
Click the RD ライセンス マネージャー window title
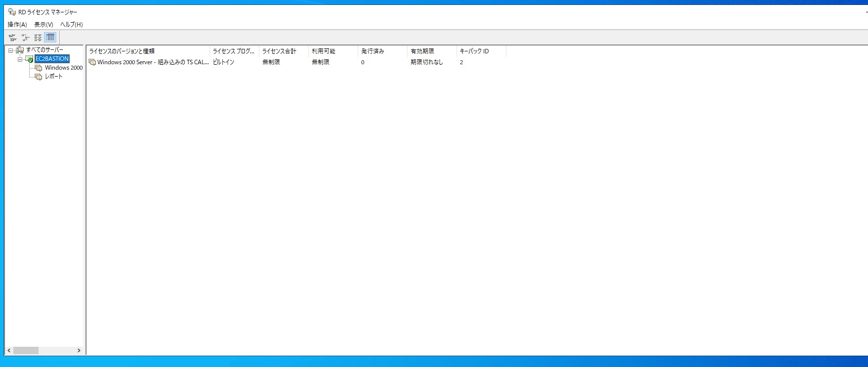[x=48, y=12]
